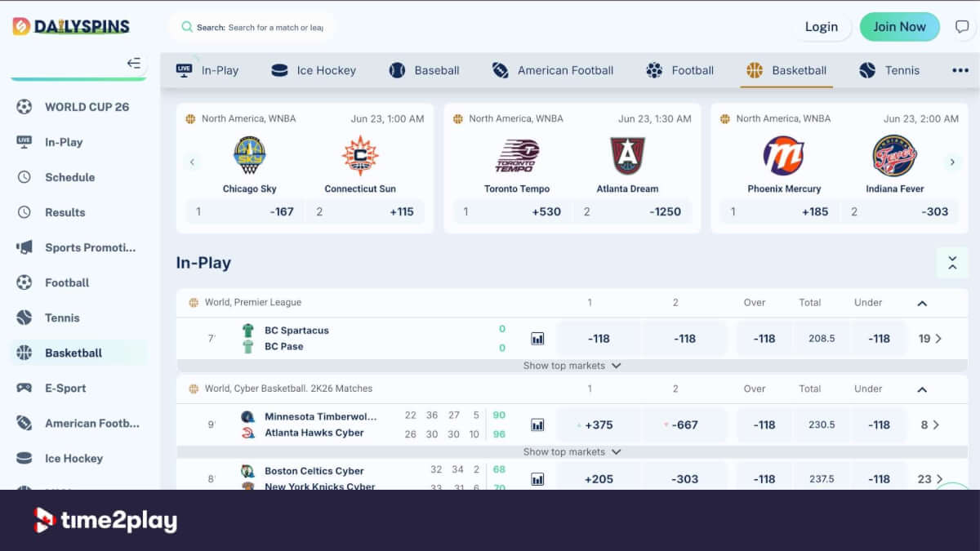
Task: Click the Ice Hockey puck icon in sidebar
Action: [x=24, y=458]
